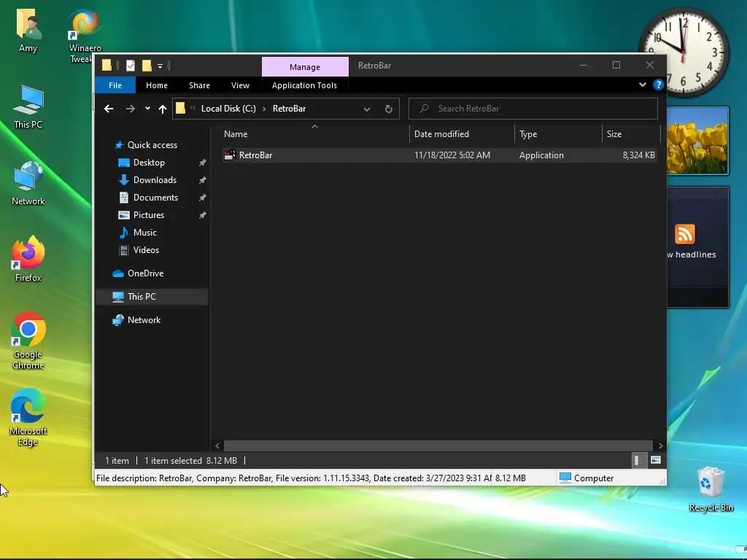Click the analog clock gadget
The image size is (747, 560).
tap(684, 52)
